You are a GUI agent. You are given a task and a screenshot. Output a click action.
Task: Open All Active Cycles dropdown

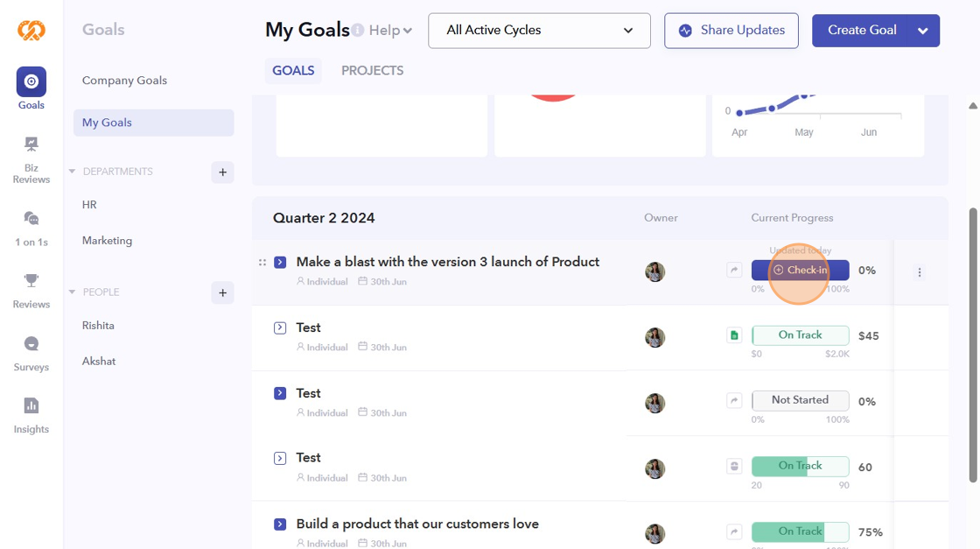(539, 31)
